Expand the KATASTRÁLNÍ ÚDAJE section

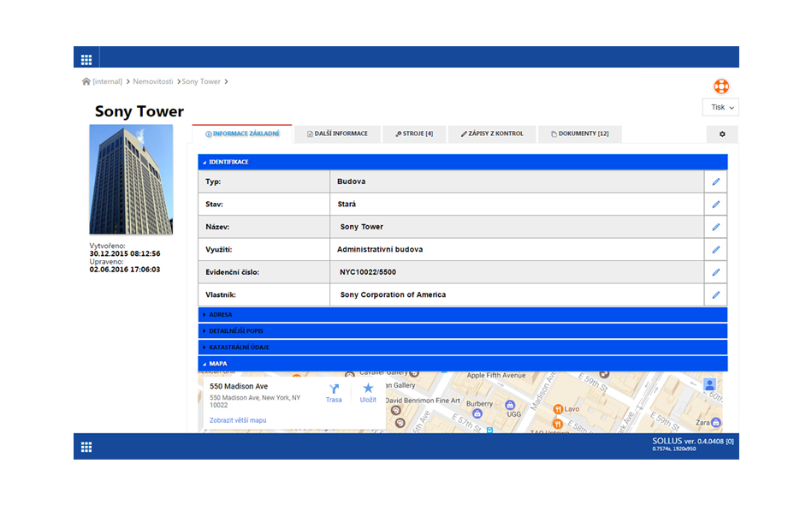238,348
